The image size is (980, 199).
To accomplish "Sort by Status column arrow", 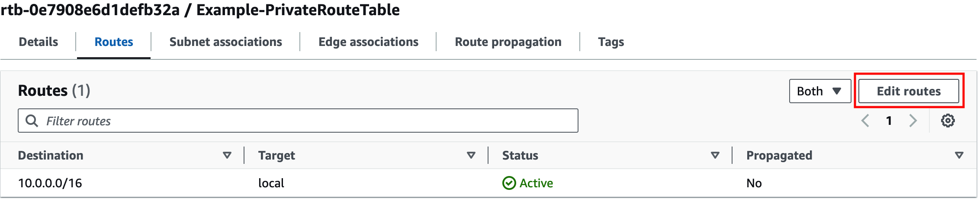I will (715, 155).
